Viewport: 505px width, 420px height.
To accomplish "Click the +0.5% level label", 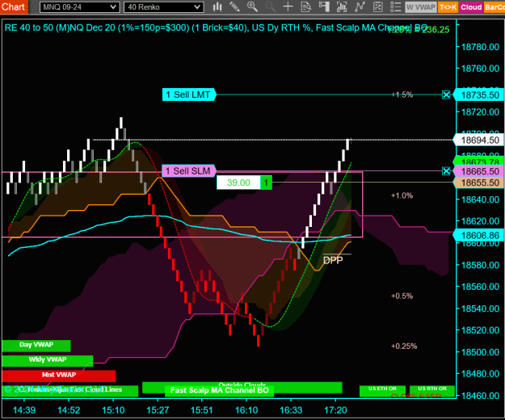I will coord(402,296).
